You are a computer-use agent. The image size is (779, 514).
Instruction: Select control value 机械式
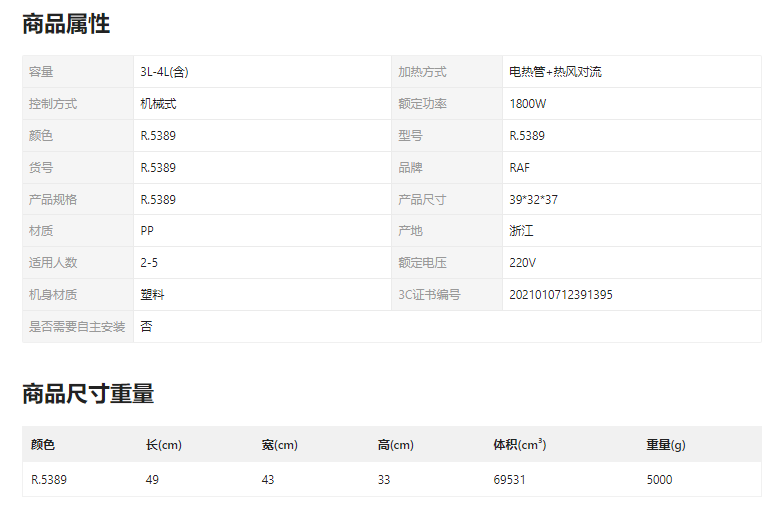(x=158, y=104)
